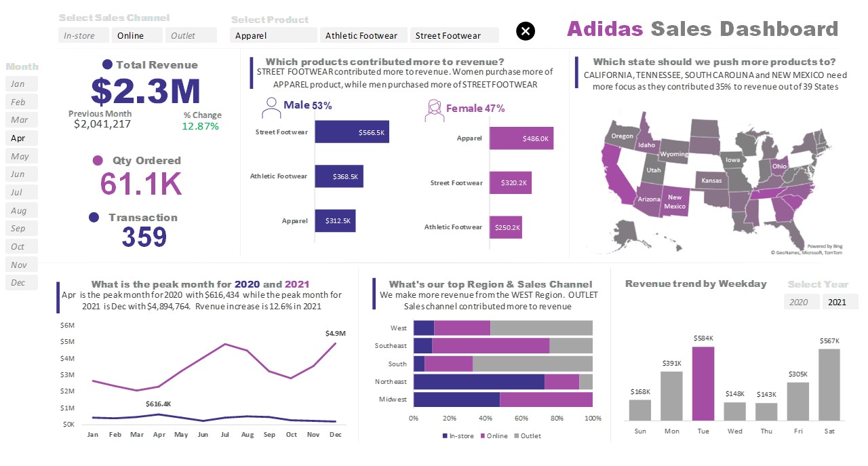Viewport: 868px width, 466px height.
Task: Click the male person icon
Action: 271,109
